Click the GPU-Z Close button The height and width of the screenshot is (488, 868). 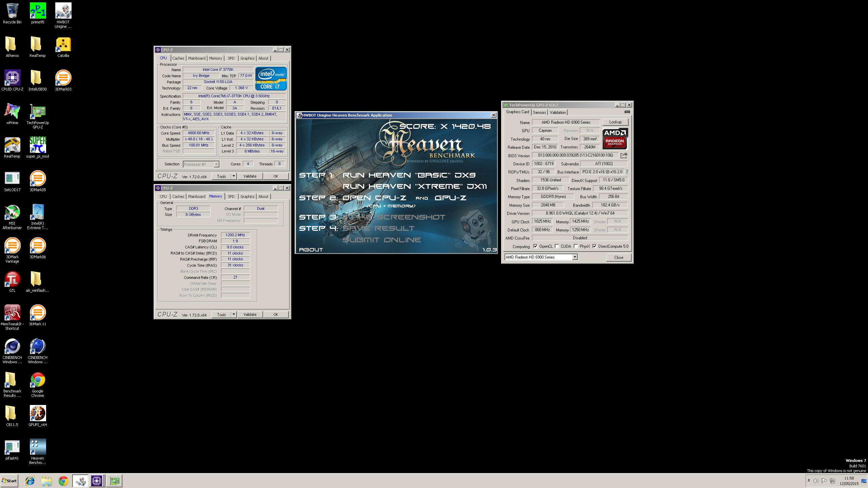point(619,258)
